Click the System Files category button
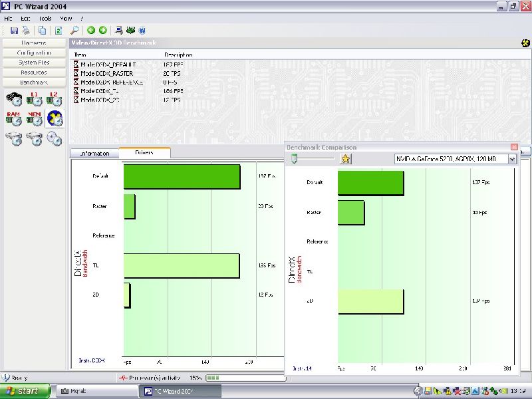532x399 pixels. coord(34,63)
